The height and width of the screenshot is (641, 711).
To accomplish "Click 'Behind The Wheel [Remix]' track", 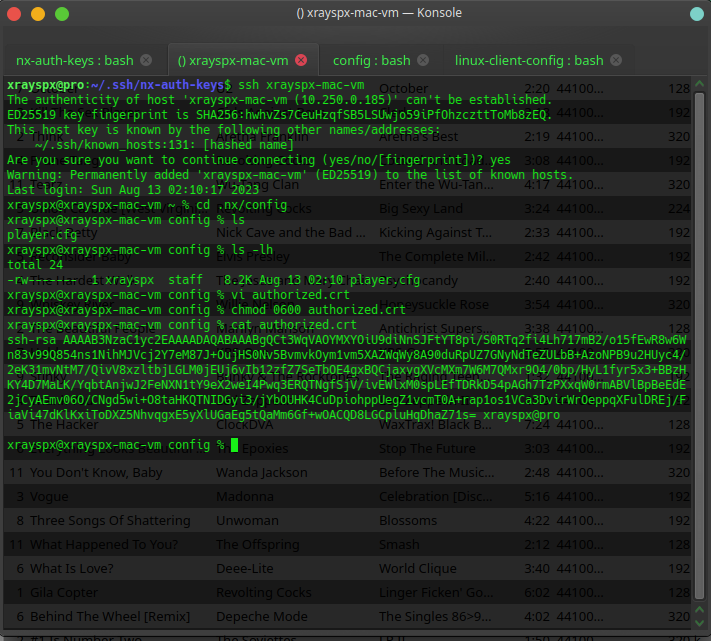I will click(110, 617).
